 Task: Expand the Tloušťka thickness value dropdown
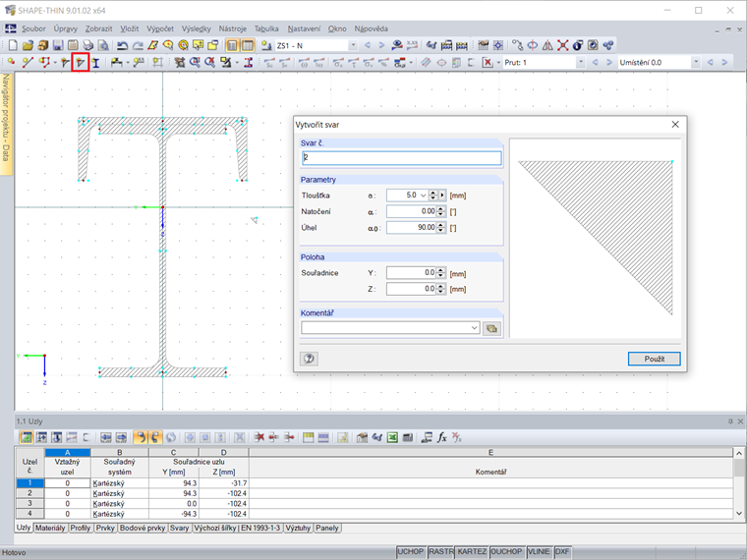pos(423,196)
